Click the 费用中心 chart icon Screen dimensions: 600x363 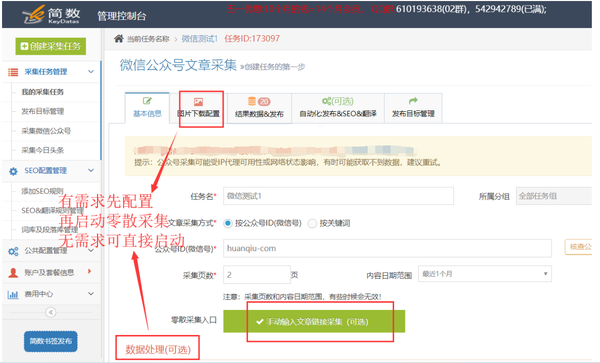13,294
